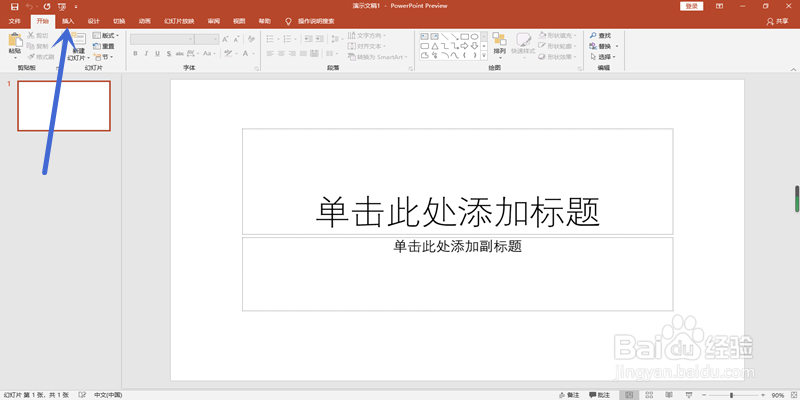Start slideshow from beginning quick access icon
800x400 pixels.
coord(62,6)
